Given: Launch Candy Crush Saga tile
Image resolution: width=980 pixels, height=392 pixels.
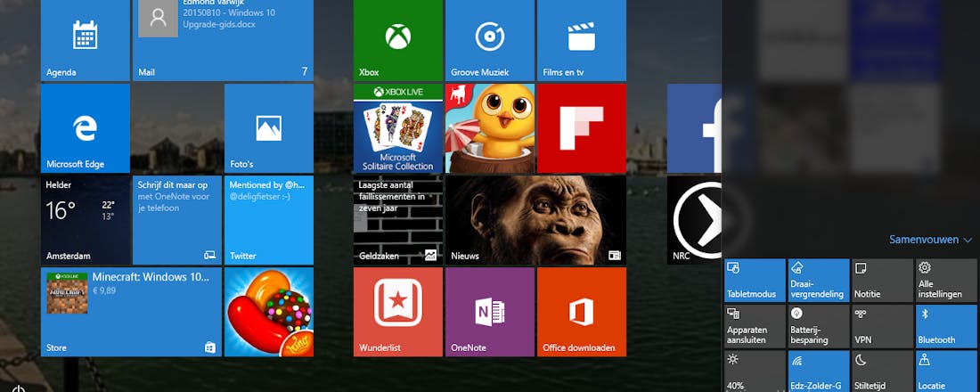Looking at the screenshot, I should (269, 312).
